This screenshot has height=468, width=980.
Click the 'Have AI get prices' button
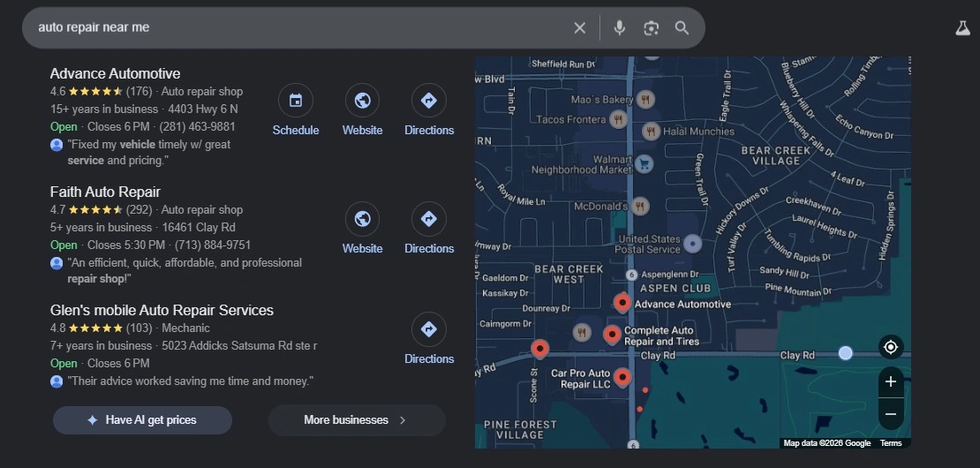[142, 420]
